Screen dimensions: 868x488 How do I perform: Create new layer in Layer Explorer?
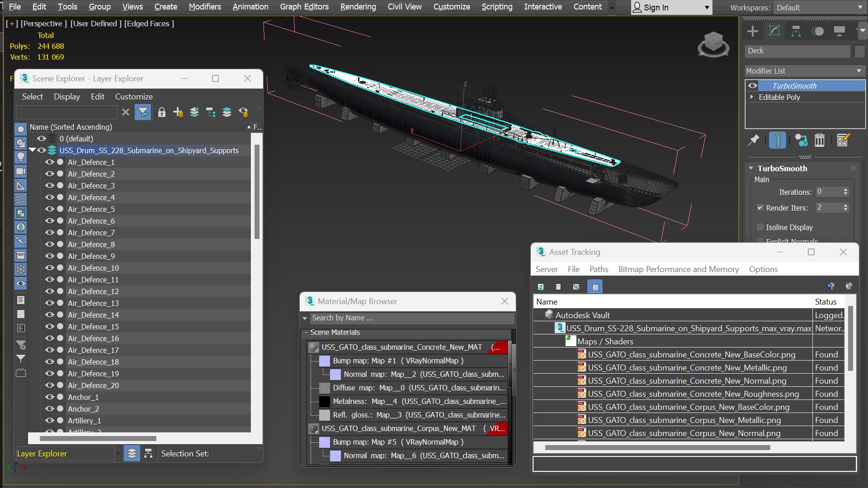click(x=178, y=112)
